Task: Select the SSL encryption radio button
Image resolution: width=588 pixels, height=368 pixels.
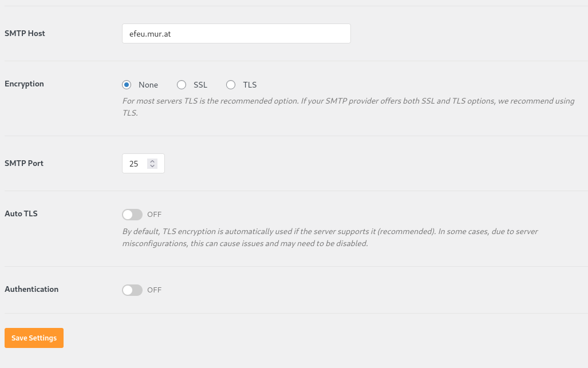Action: pyautogui.click(x=181, y=84)
